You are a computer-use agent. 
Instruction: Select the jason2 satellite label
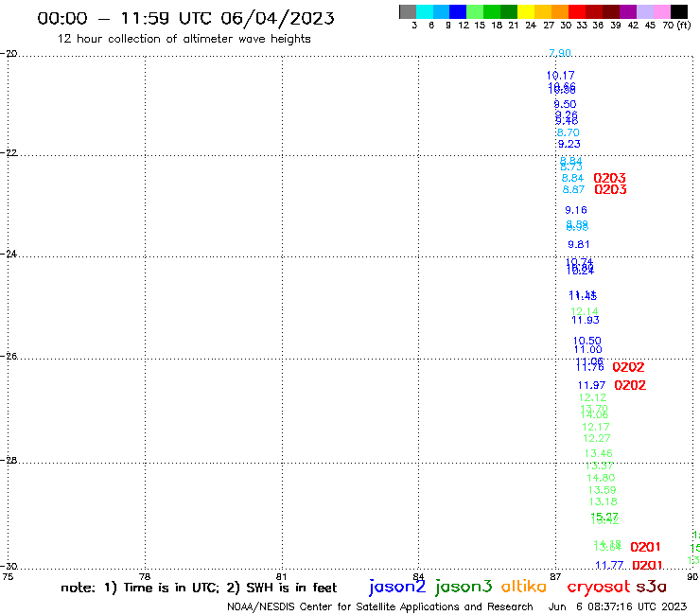click(x=397, y=587)
